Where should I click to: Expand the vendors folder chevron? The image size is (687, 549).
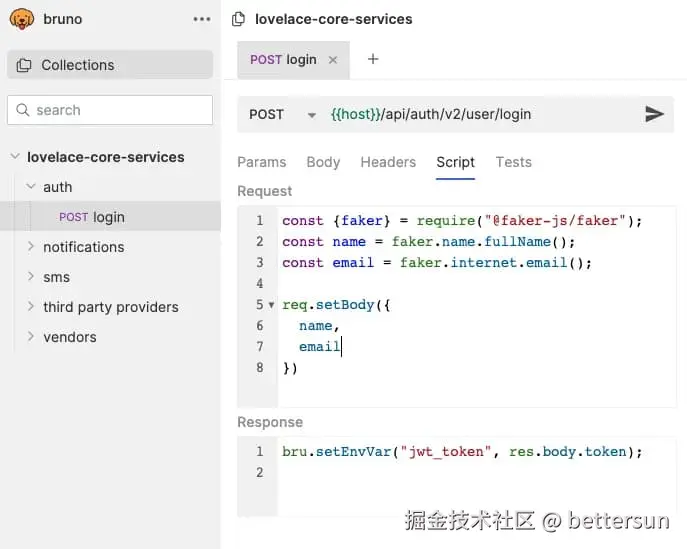click(x=31, y=336)
